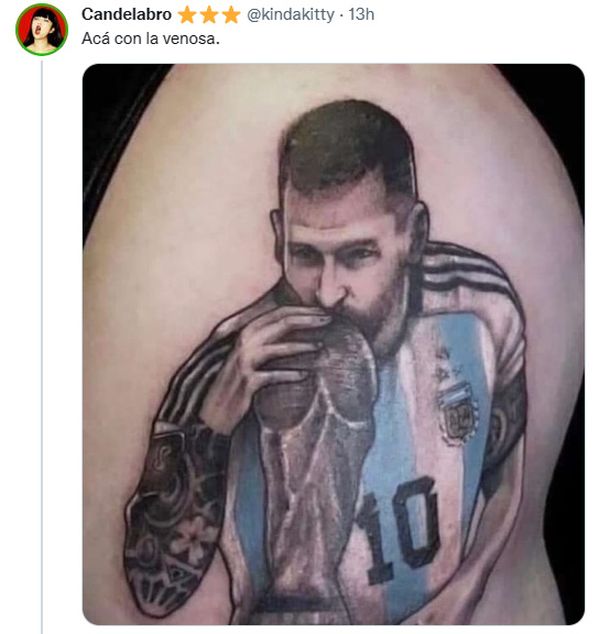Open the attached tattoo photo

pos(333,344)
